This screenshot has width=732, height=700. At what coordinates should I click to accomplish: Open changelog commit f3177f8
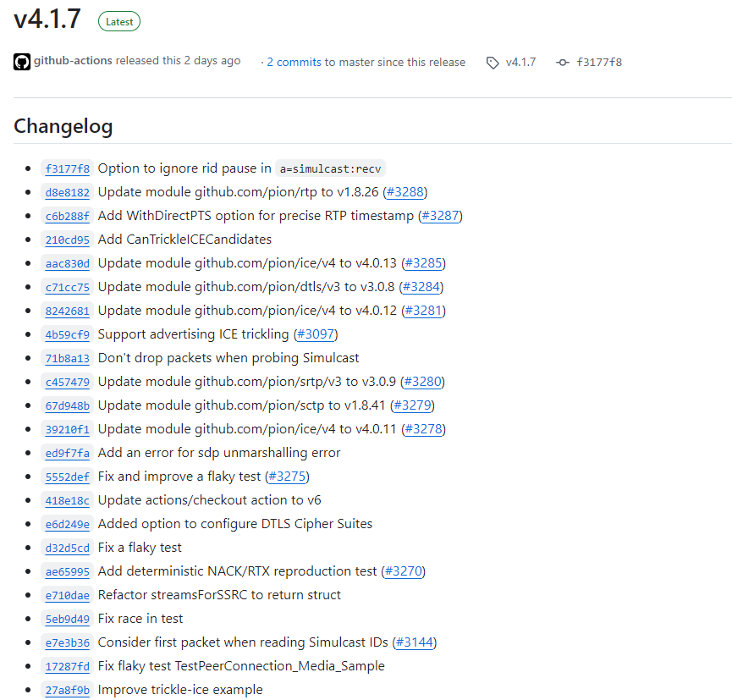click(x=67, y=168)
